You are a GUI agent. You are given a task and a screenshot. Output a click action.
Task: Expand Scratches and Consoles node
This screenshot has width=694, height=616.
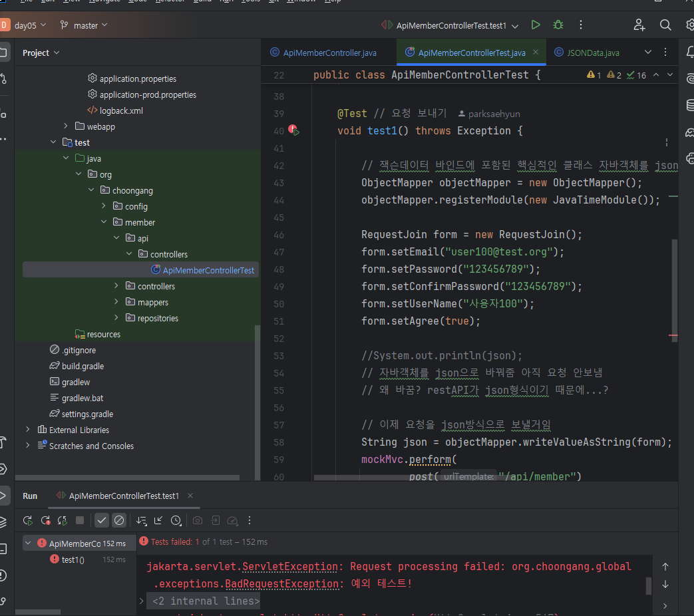coord(27,445)
